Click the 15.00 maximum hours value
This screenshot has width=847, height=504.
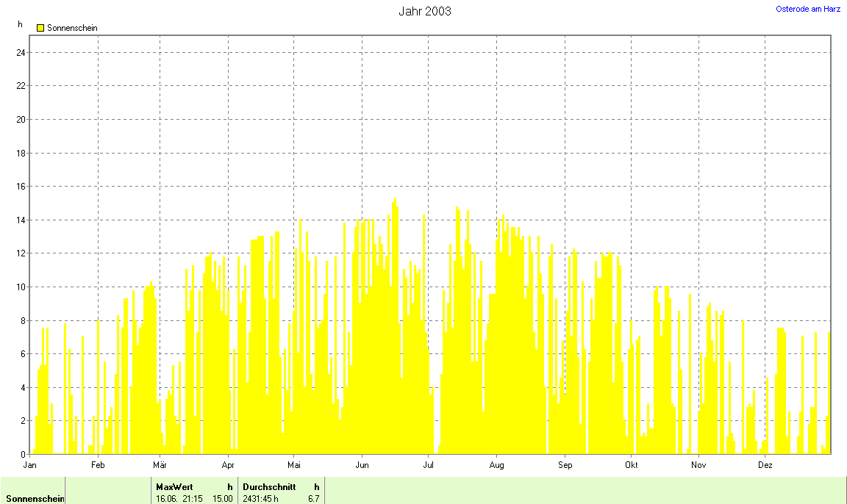click(223, 499)
